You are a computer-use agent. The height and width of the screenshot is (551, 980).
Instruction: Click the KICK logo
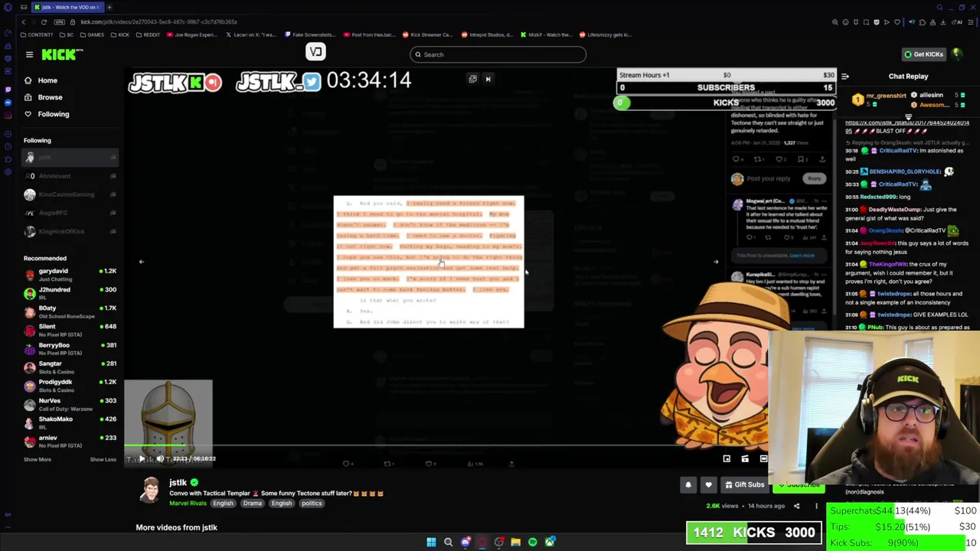click(x=61, y=54)
